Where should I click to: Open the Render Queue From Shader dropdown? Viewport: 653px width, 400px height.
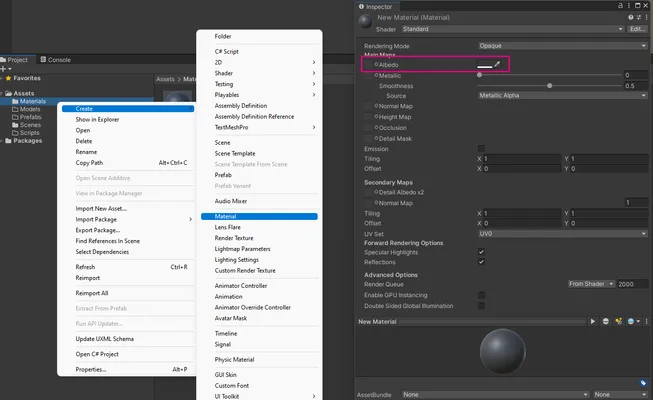591,284
